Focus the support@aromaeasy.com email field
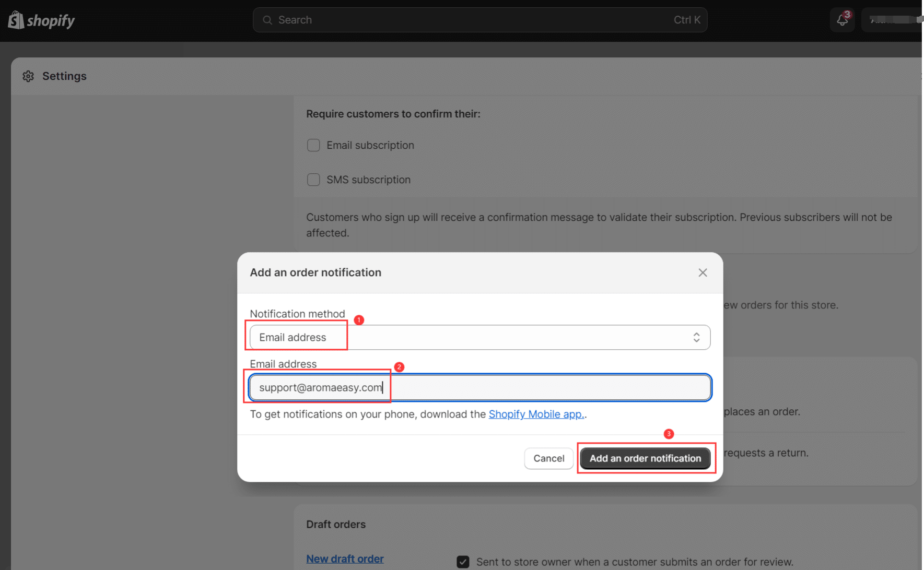Image resolution: width=924 pixels, height=570 pixels. 479,387
